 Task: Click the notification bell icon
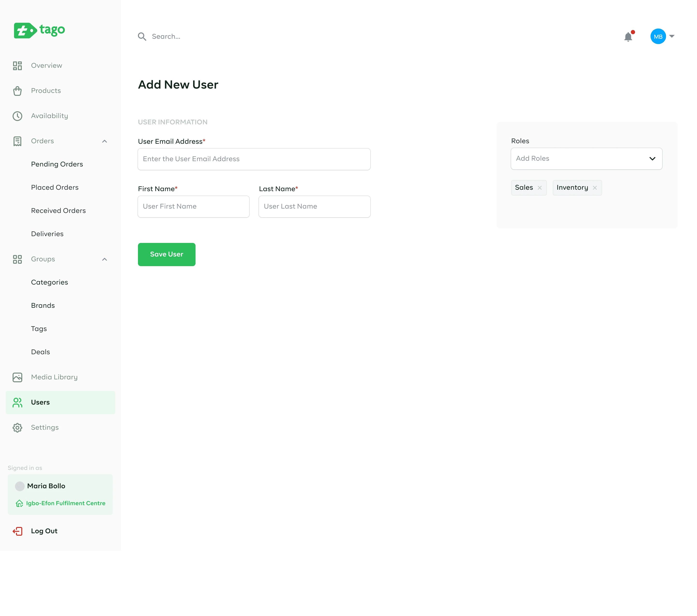(x=628, y=37)
